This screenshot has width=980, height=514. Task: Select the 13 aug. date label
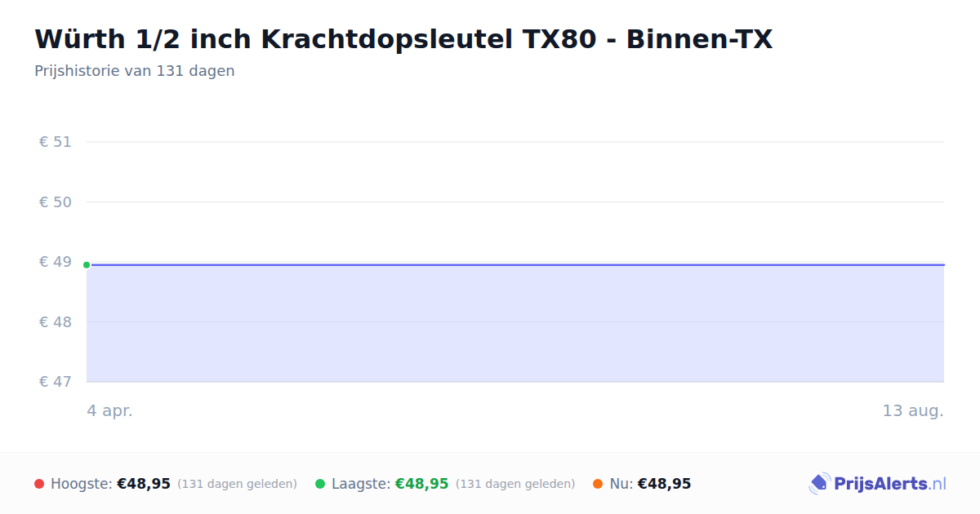click(913, 410)
